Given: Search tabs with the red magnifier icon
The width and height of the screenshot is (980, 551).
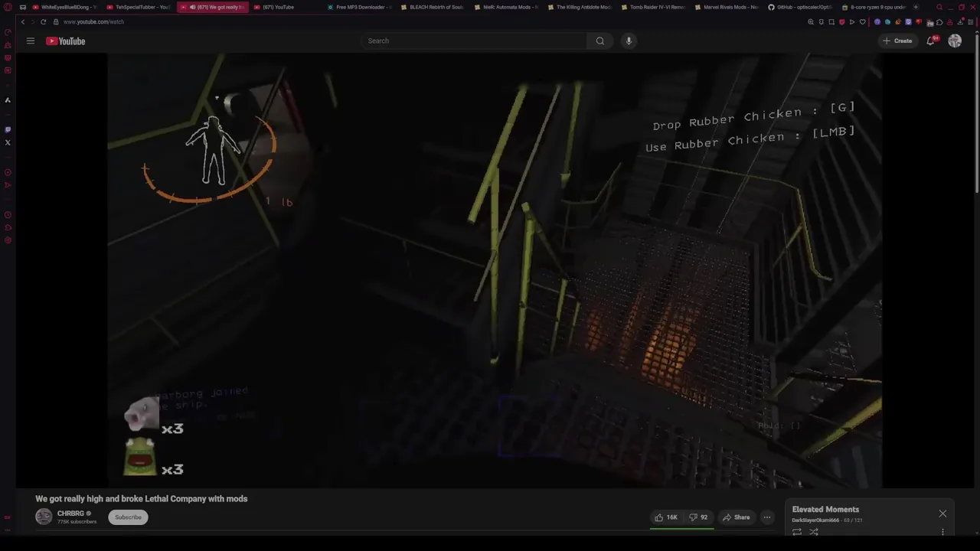Looking at the screenshot, I should 939,7.
